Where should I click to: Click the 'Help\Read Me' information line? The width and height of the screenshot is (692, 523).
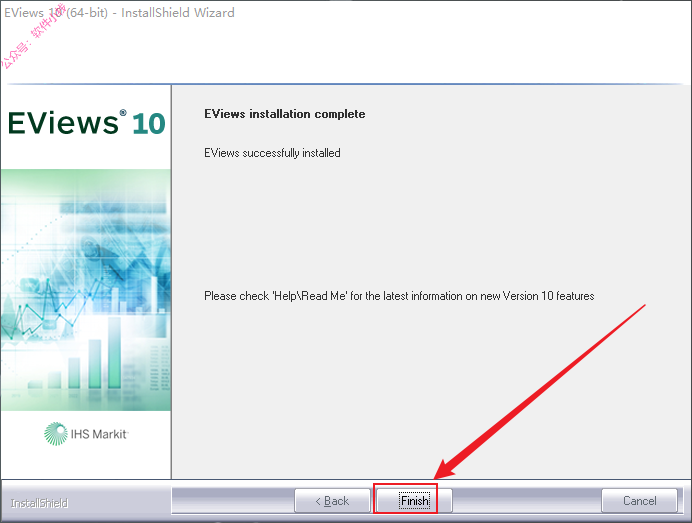click(399, 296)
